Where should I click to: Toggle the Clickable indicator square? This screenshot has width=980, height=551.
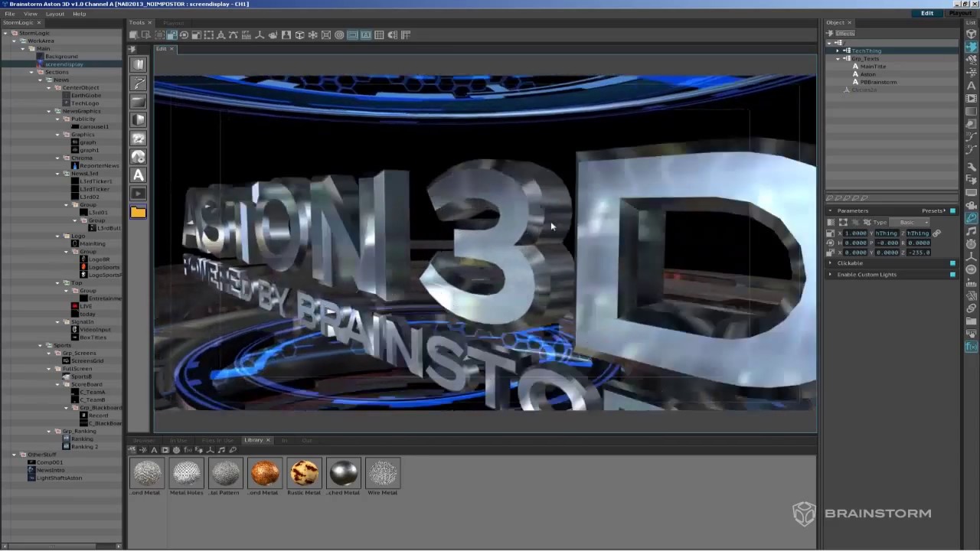[x=952, y=263]
